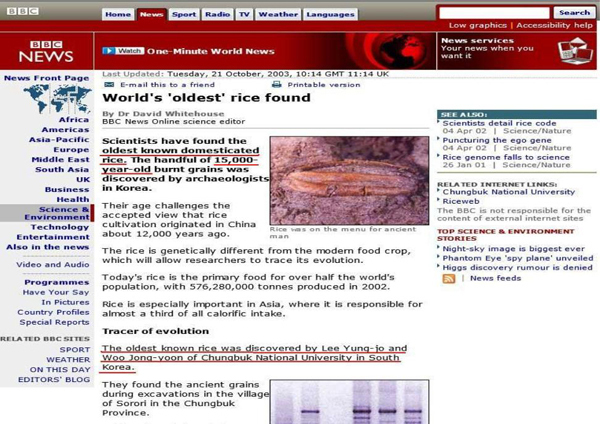Screen dimensions: 600x424
Task: Open the Technology section
Action: coord(60,227)
